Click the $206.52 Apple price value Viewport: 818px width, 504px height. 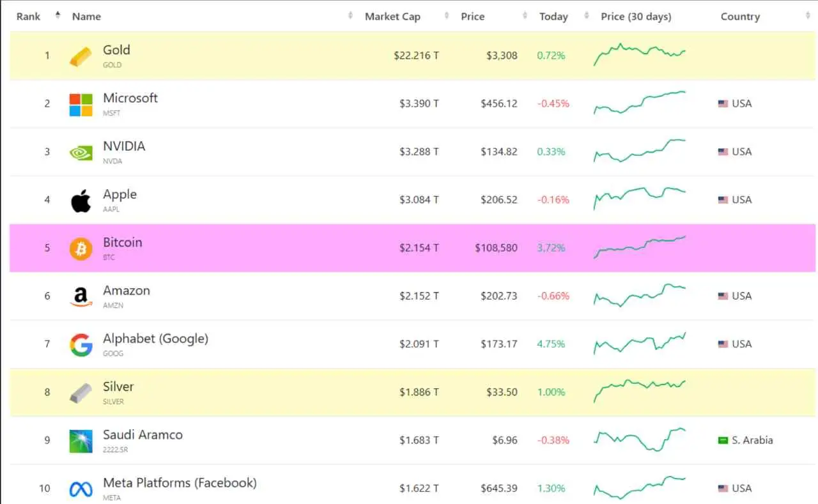click(499, 200)
